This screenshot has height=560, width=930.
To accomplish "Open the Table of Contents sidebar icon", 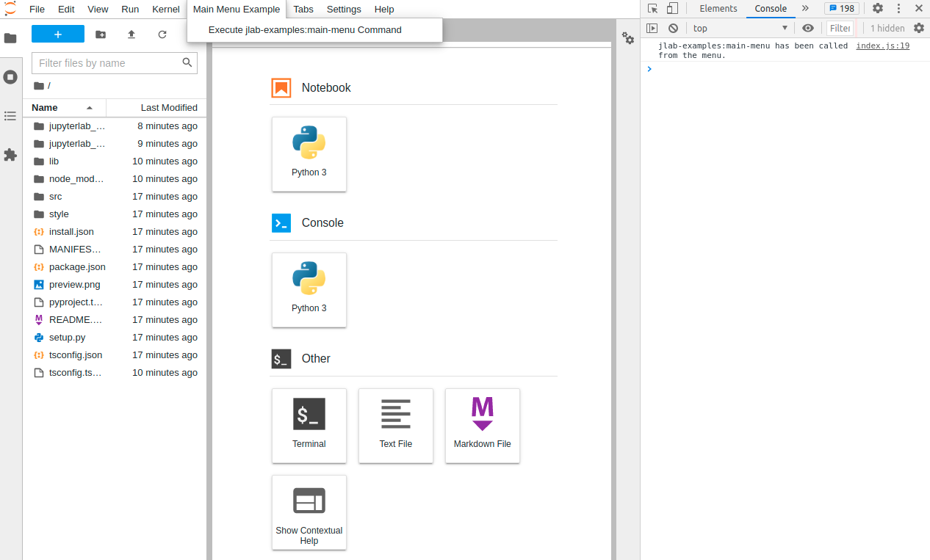I will (x=10, y=116).
